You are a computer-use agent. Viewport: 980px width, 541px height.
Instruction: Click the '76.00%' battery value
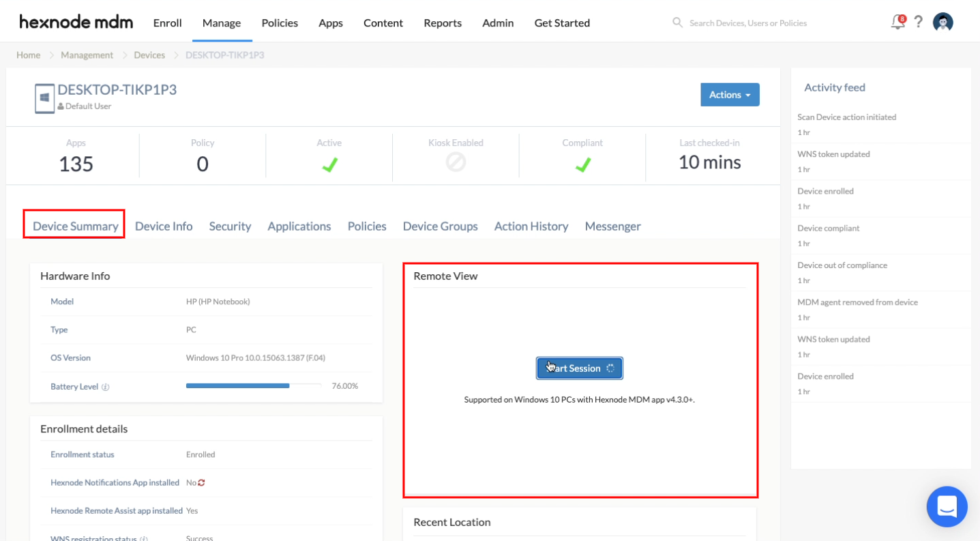click(345, 386)
